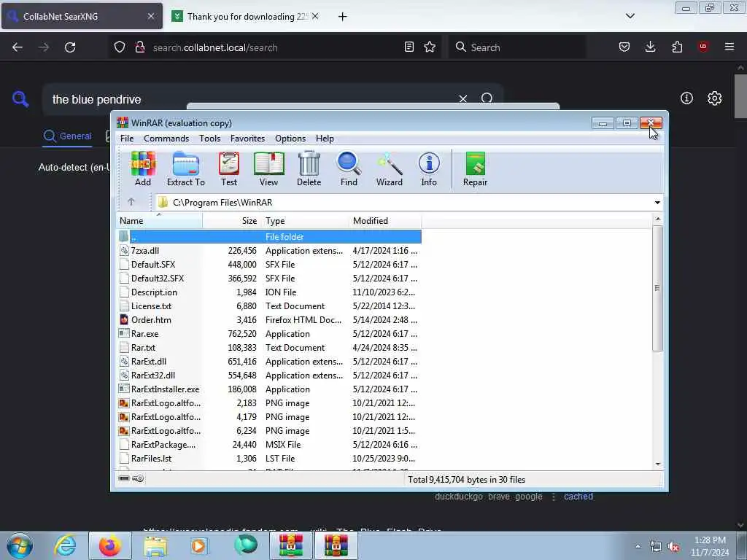Sort files by the Type column header

pyautogui.click(x=304, y=220)
